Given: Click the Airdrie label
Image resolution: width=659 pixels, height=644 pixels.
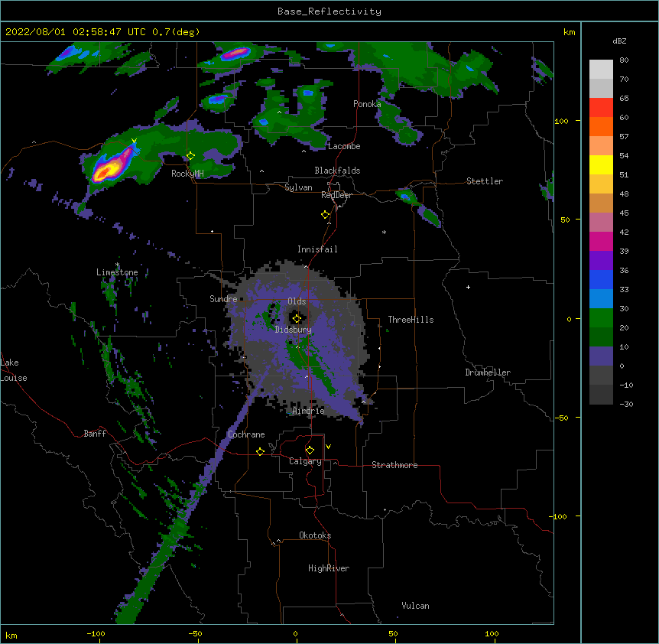Looking at the screenshot, I should click(308, 411).
